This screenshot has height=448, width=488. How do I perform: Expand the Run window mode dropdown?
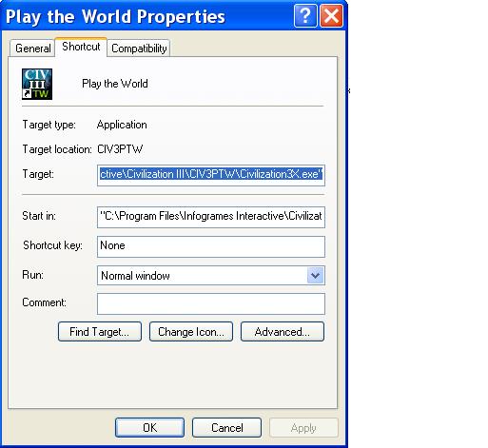pyautogui.click(x=315, y=275)
